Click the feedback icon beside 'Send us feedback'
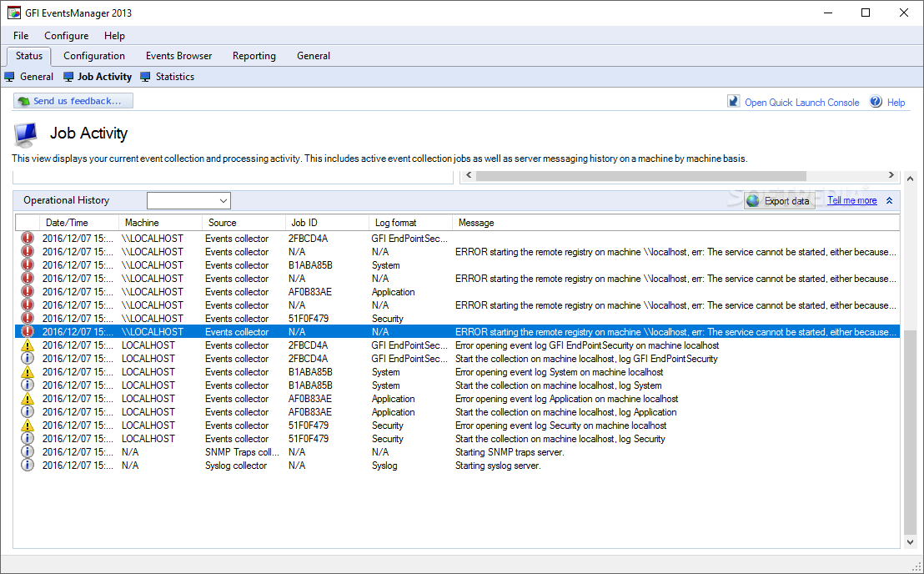 [x=23, y=101]
